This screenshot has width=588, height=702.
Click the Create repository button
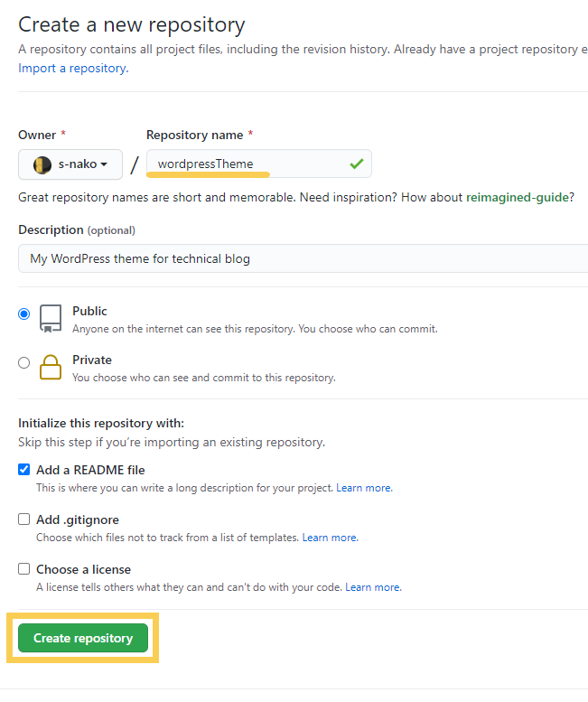pos(83,638)
